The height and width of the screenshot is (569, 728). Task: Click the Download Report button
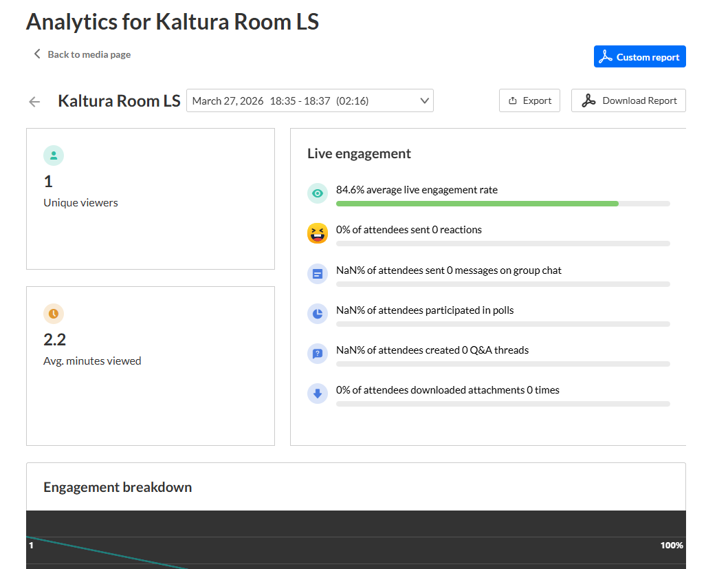[x=628, y=100]
